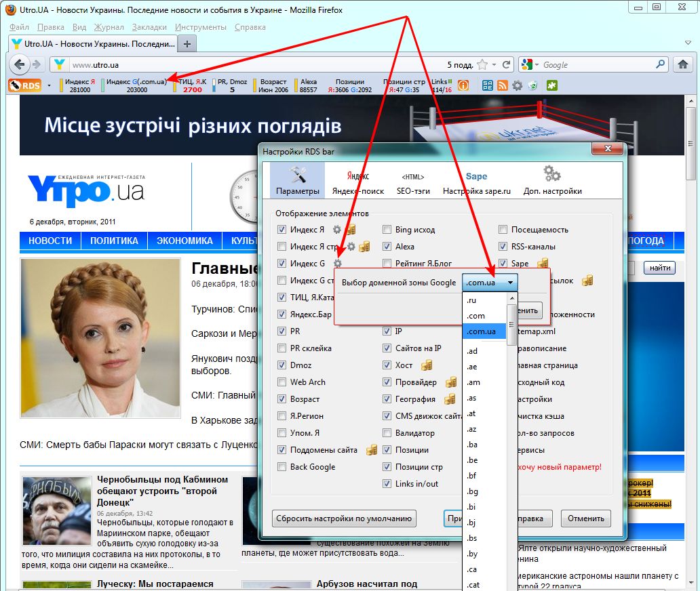
Task: Open the Google domain zone combo box
Action: [490, 283]
